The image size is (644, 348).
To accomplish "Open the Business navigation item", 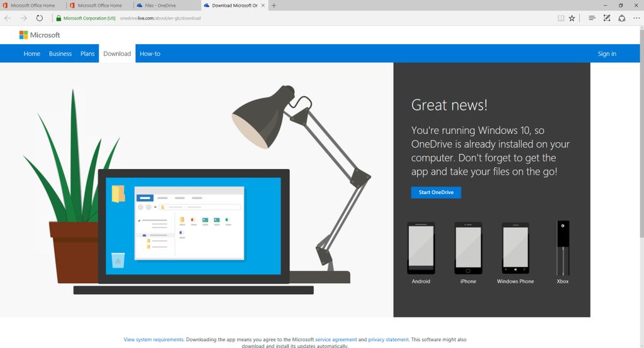I will pos(60,54).
